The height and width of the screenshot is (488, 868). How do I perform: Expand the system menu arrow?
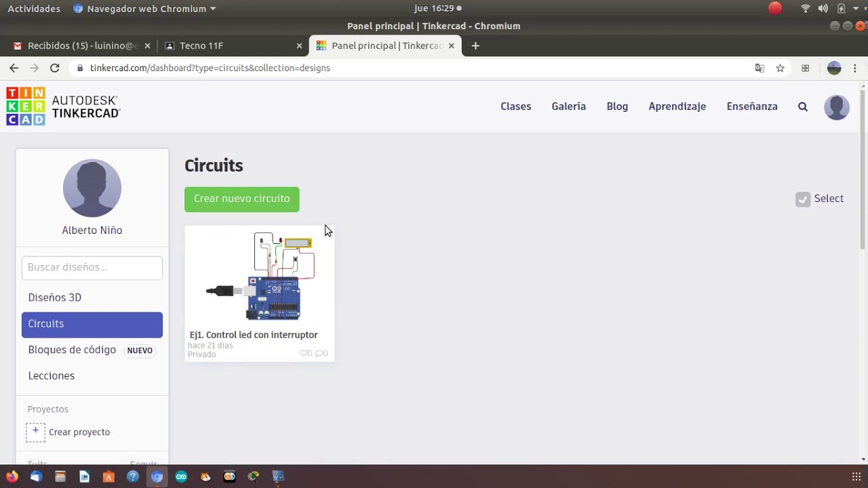tap(856, 8)
